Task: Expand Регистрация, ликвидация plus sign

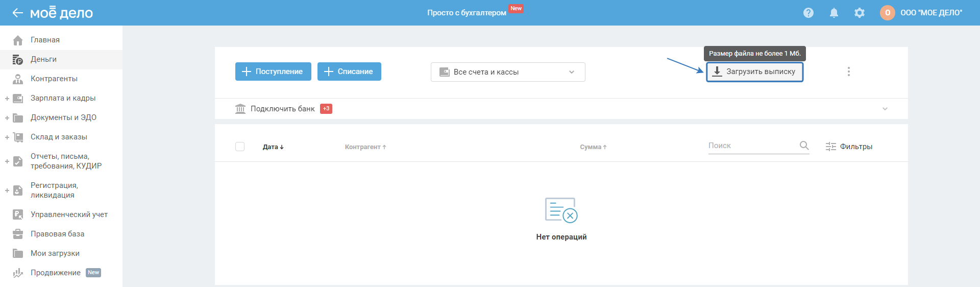Action: click(x=7, y=190)
